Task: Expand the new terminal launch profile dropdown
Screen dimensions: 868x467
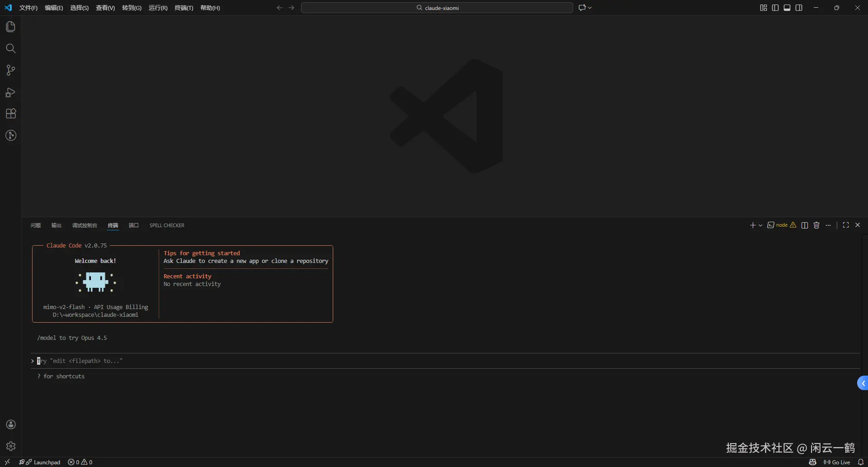Action: click(760, 225)
